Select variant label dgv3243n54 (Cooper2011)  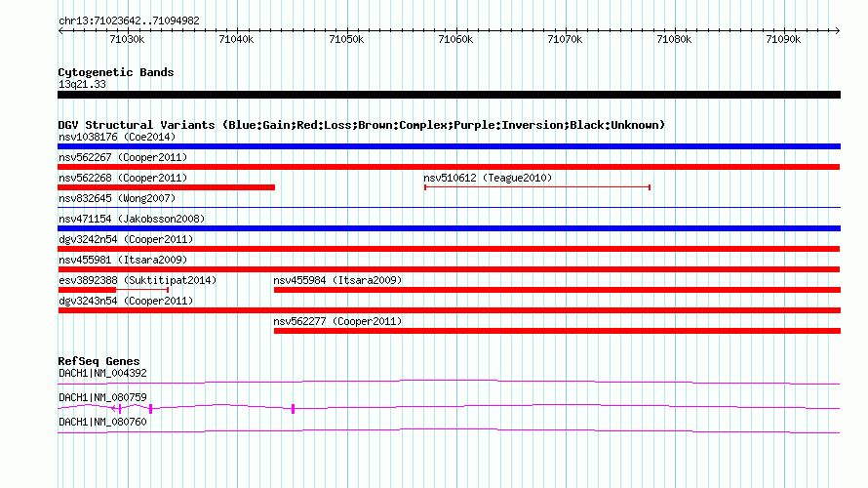pos(126,301)
